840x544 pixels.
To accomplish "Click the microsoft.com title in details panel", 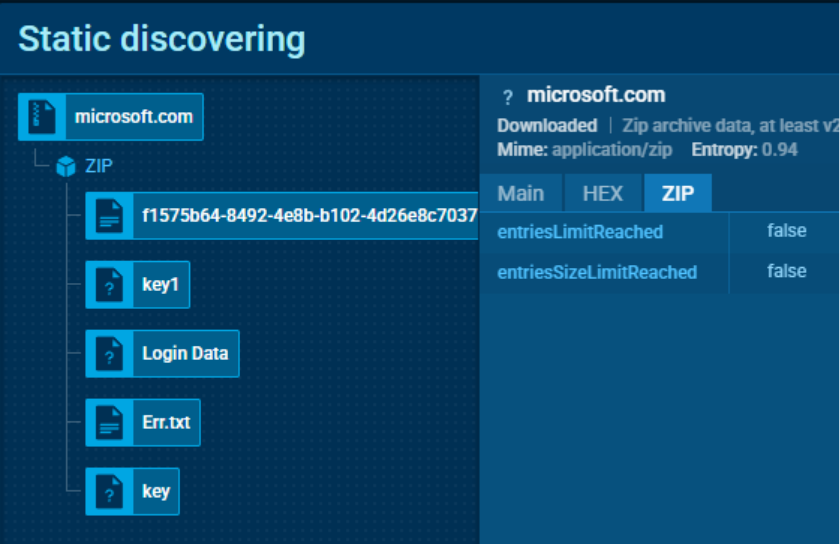I will [x=596, y=95].
